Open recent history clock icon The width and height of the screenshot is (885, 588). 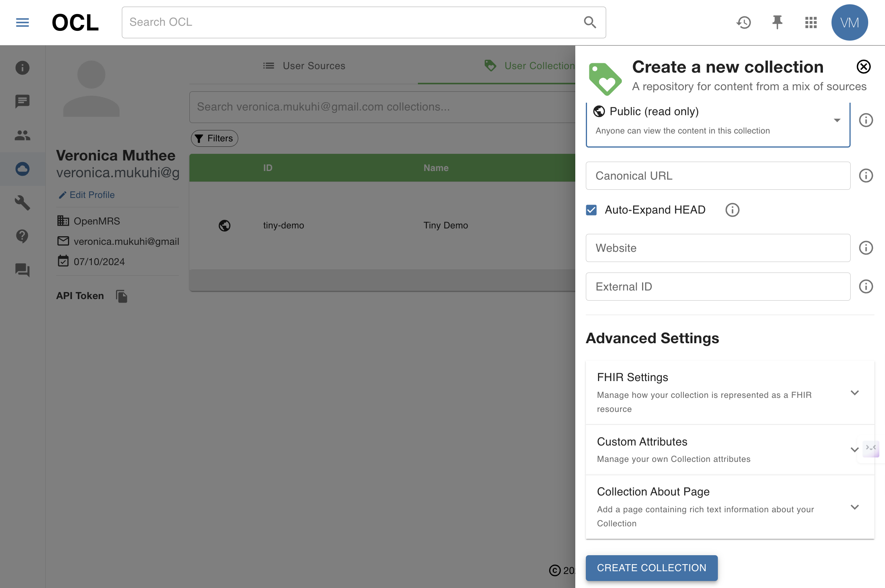pyautogui.click(x=744, y=23)
